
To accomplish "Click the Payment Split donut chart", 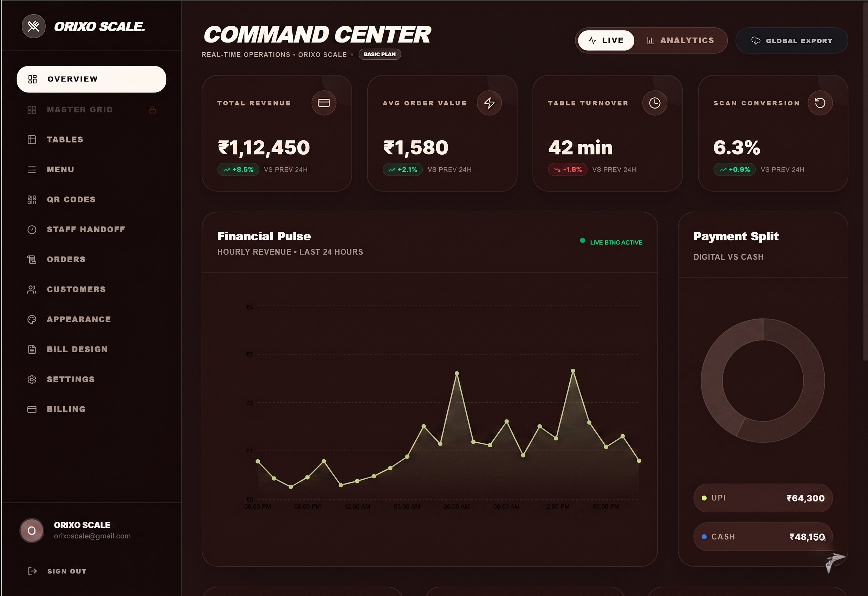I will click(x=763, y=381).
